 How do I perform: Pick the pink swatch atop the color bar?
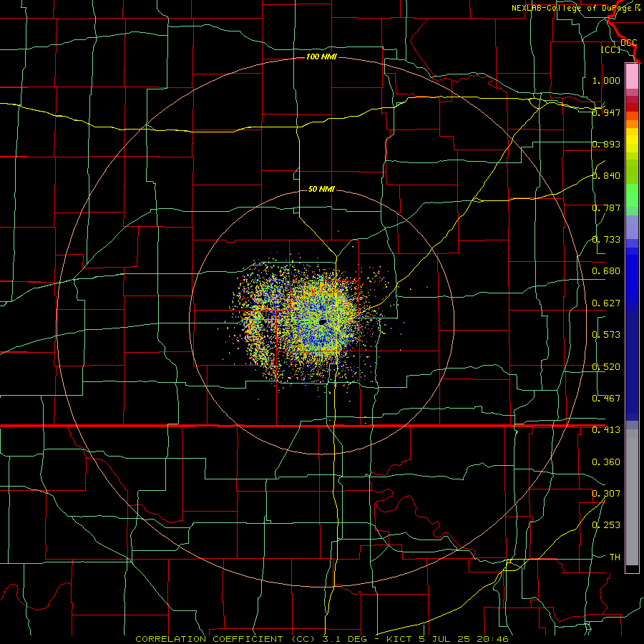pos(632,76)
